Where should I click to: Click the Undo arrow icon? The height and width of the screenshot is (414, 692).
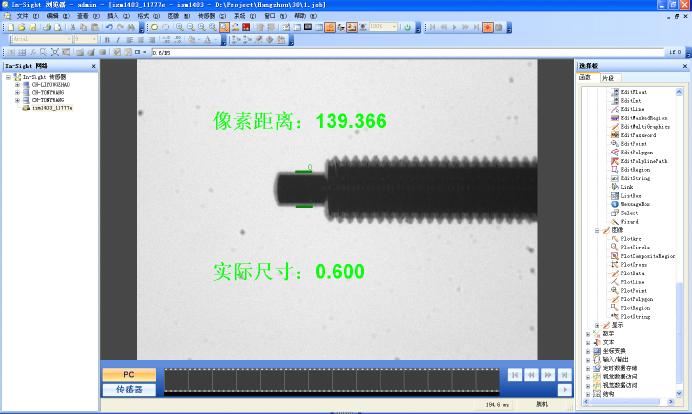(109, 27)
